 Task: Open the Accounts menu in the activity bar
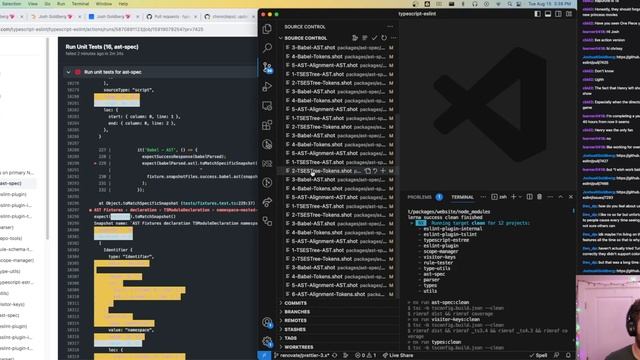point(267,322)
